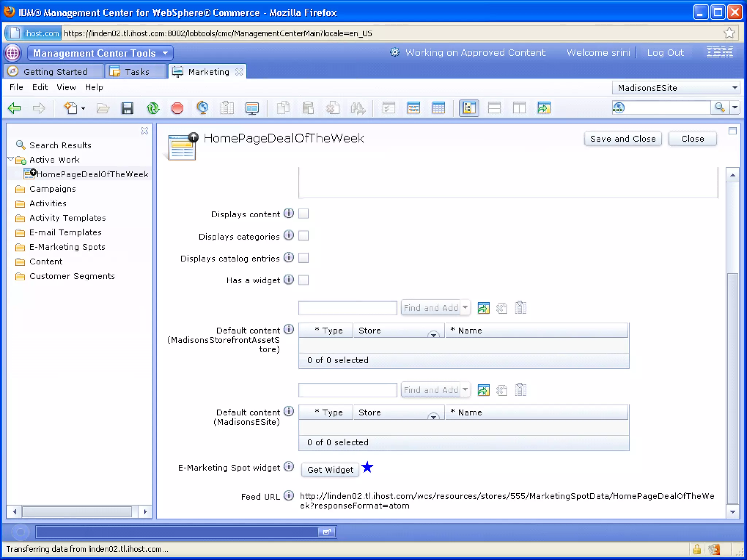This screenshot has width=747, height=560.
Task: Open the store preview monitor icon
Action: point(252,108)
